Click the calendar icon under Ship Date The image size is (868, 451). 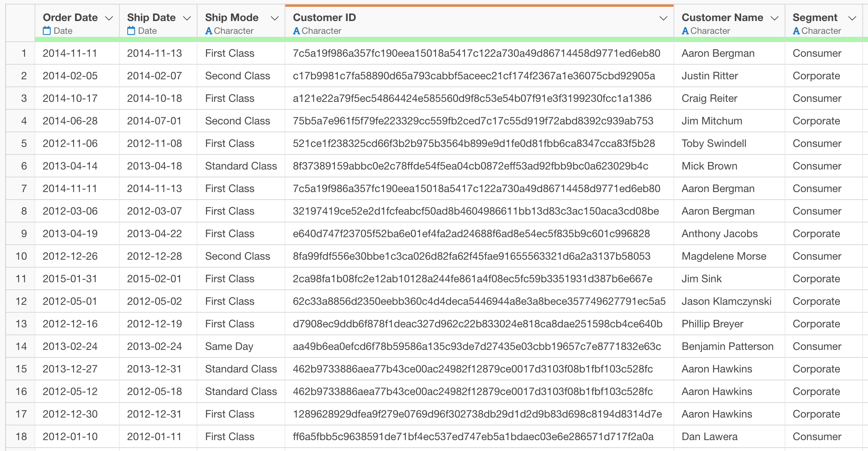coord(131,31)
